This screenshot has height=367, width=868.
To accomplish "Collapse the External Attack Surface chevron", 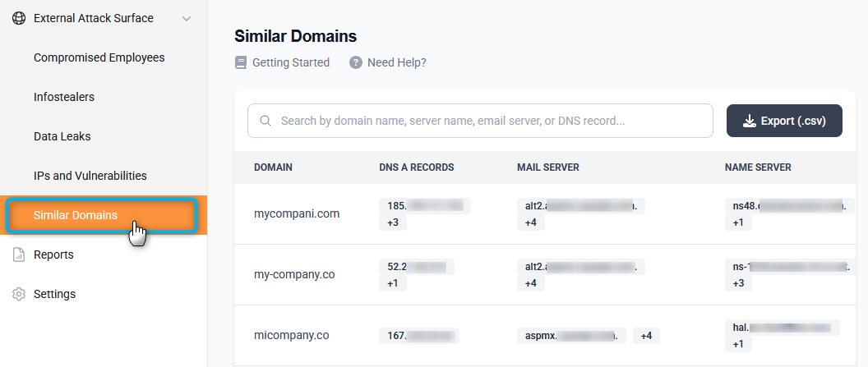I will click(x=187, y=18).
